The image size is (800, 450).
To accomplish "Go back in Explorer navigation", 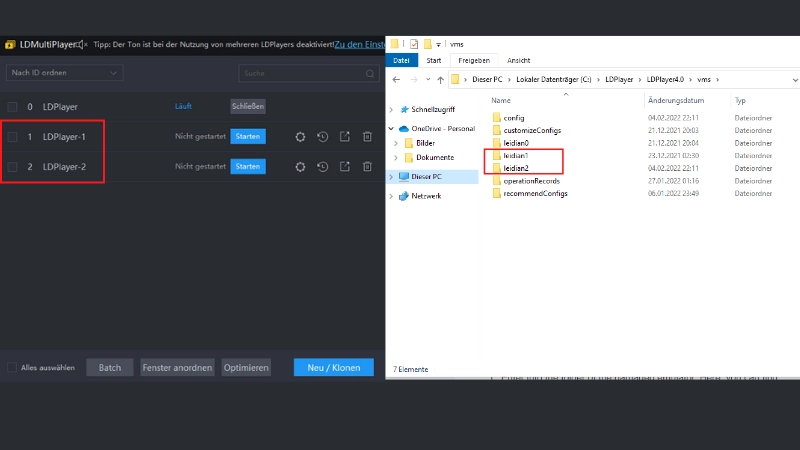I will pyautogui.click(x=396, y=80).
